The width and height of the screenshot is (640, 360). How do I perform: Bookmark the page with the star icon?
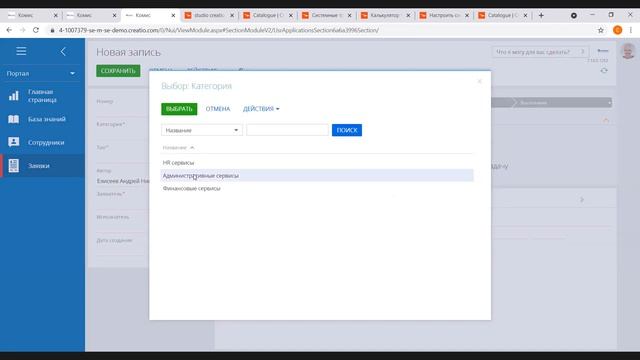pos(600,30)
